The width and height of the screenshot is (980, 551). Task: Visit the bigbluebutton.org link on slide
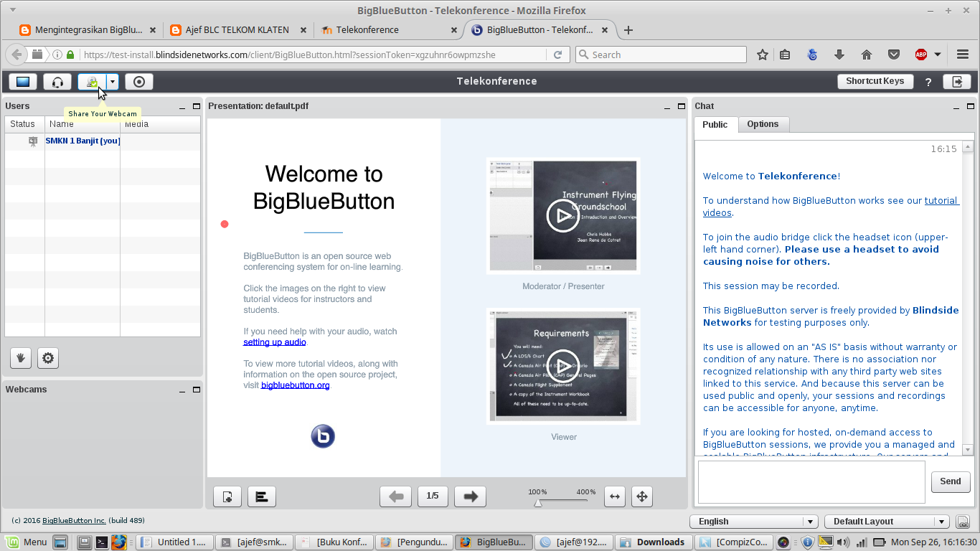[x=296, y=385]
